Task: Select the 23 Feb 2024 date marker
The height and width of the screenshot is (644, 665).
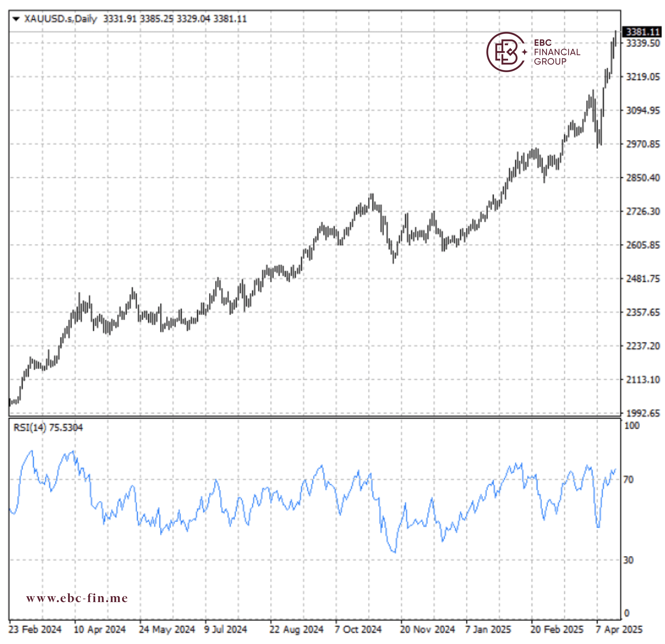Action: (x=35, y=629)
